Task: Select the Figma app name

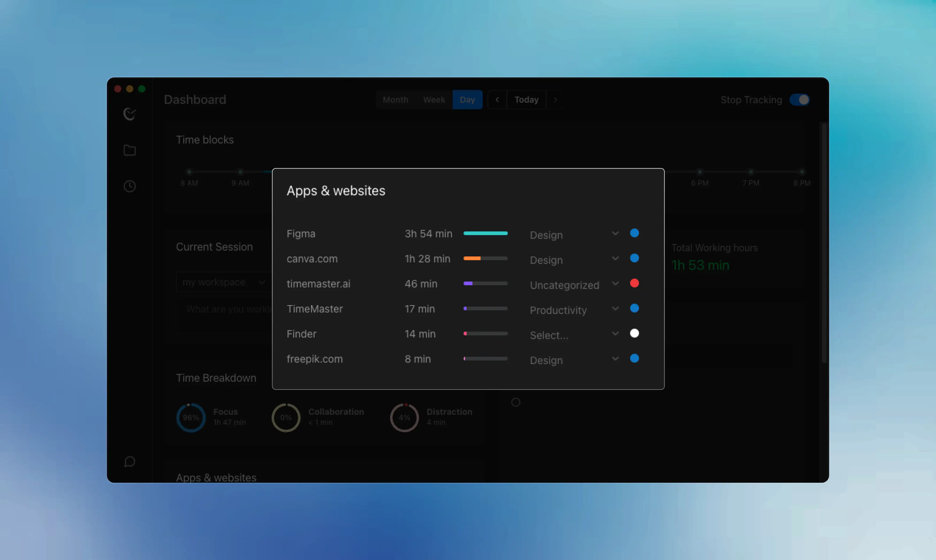Action: coord(301,233)
